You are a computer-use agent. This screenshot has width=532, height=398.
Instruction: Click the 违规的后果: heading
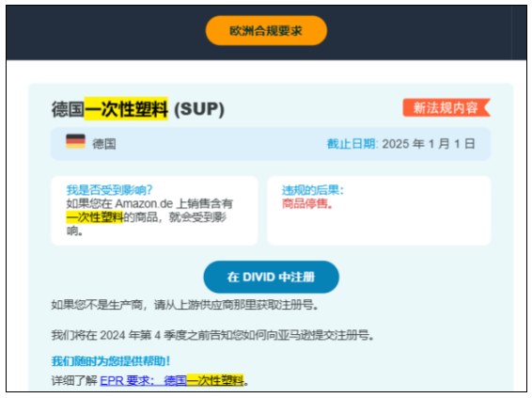[x=312, y=190]
